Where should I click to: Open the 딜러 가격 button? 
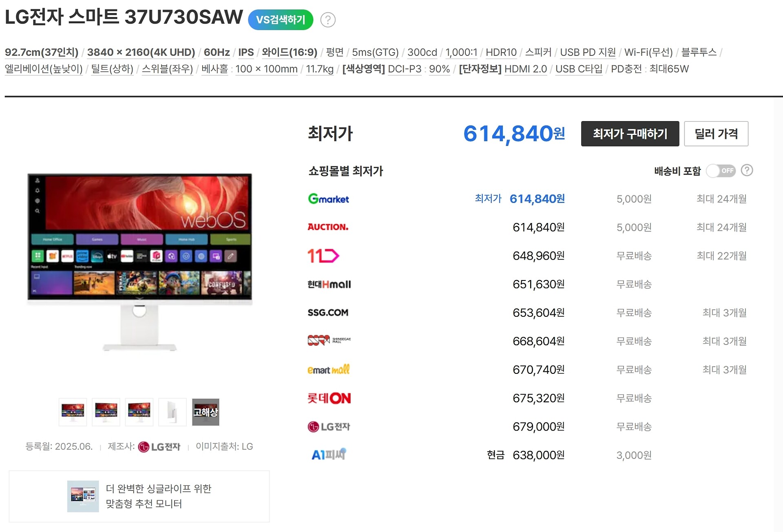click(716, 134)
